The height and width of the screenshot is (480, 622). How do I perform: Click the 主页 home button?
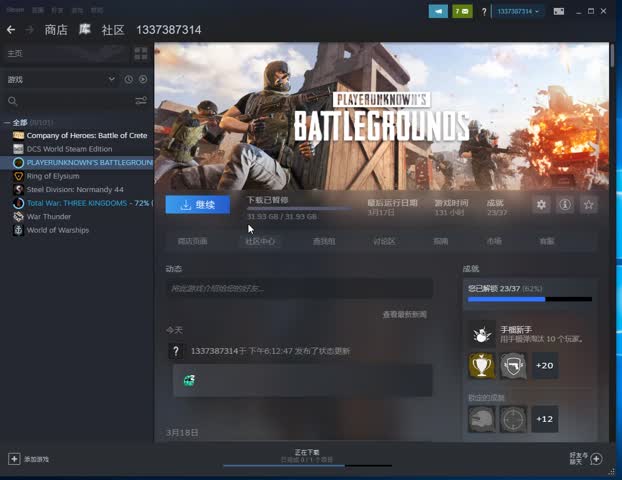click(x=65, y=54)
